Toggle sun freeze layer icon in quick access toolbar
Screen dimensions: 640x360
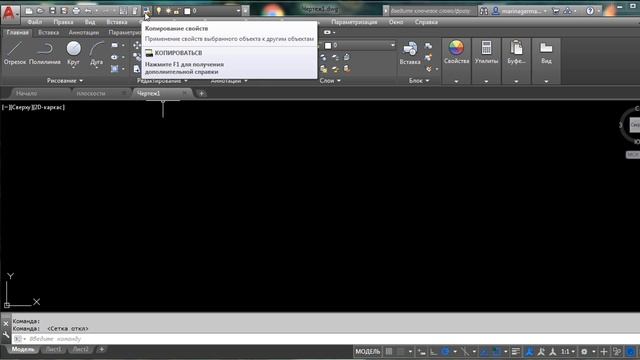point(168,11)
